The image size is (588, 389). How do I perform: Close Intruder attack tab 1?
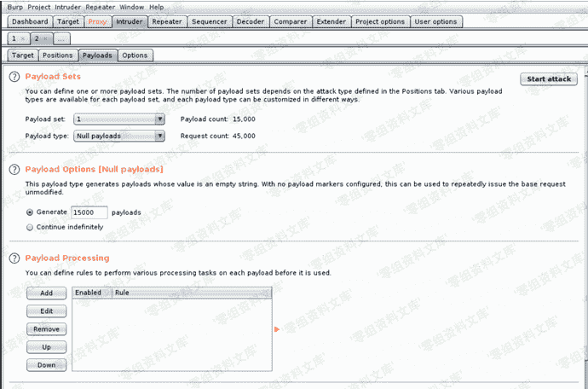pos(24,38)
